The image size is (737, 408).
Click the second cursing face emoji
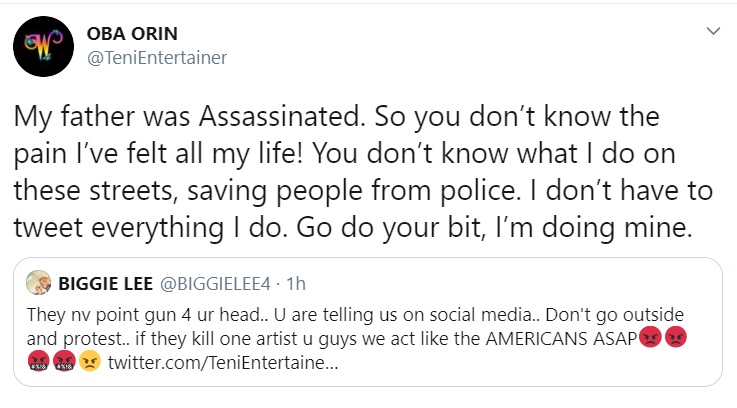[64, 359]
